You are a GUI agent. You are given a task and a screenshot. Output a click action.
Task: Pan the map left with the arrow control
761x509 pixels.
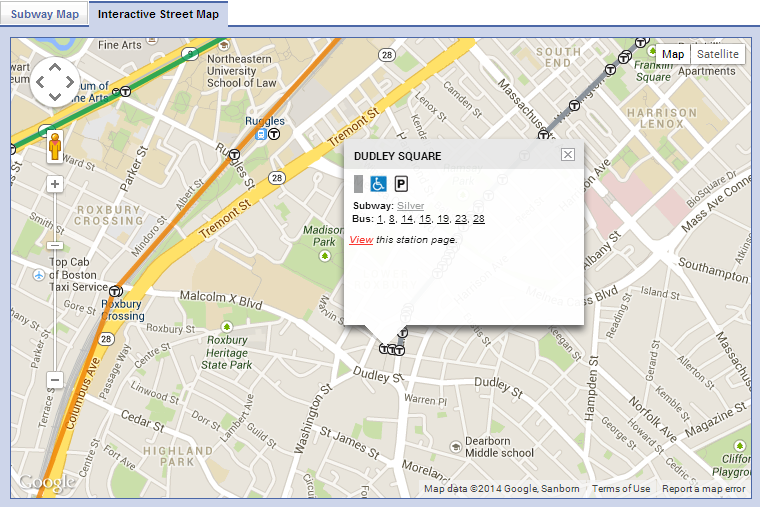point(40,82)
